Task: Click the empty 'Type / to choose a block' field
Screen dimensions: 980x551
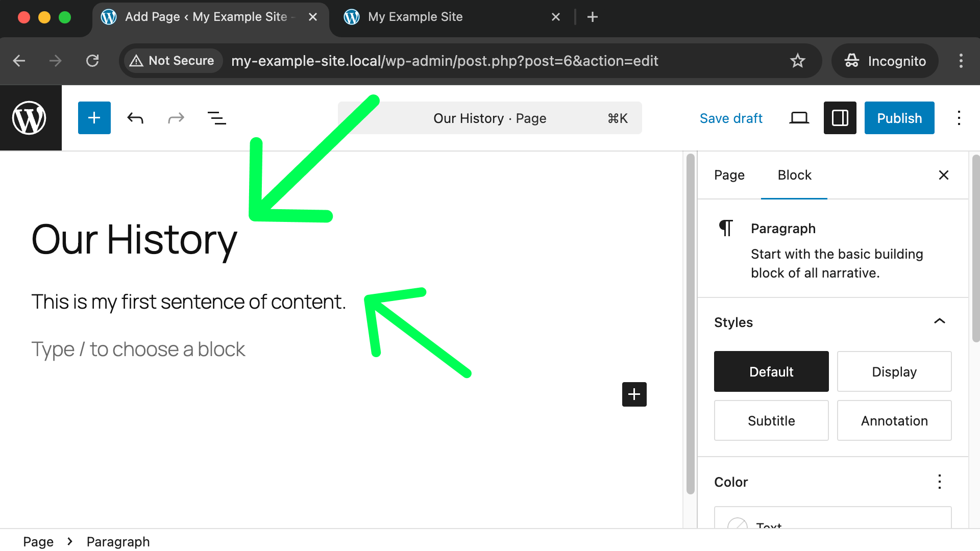Action: pos(138,349)
